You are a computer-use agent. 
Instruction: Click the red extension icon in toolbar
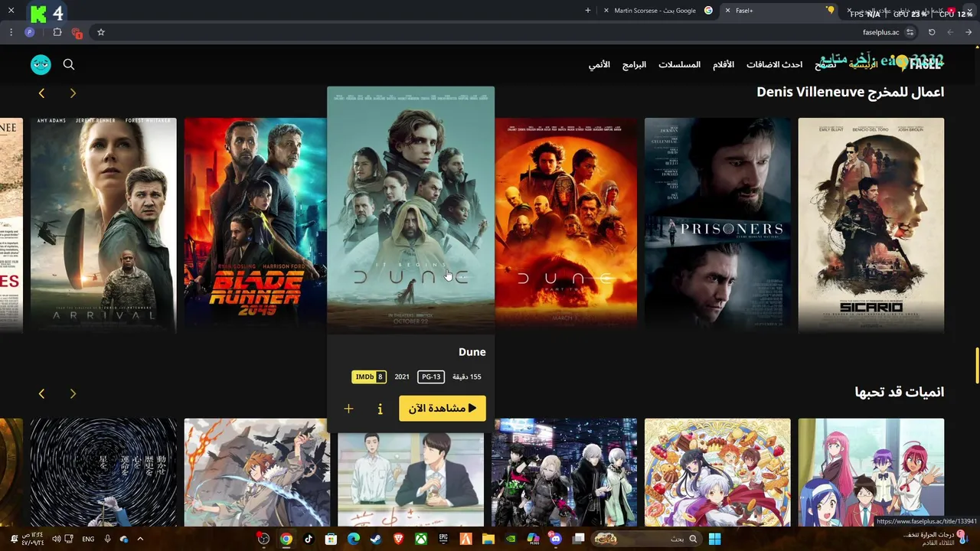pyautogui.click(x=77, y=32)
